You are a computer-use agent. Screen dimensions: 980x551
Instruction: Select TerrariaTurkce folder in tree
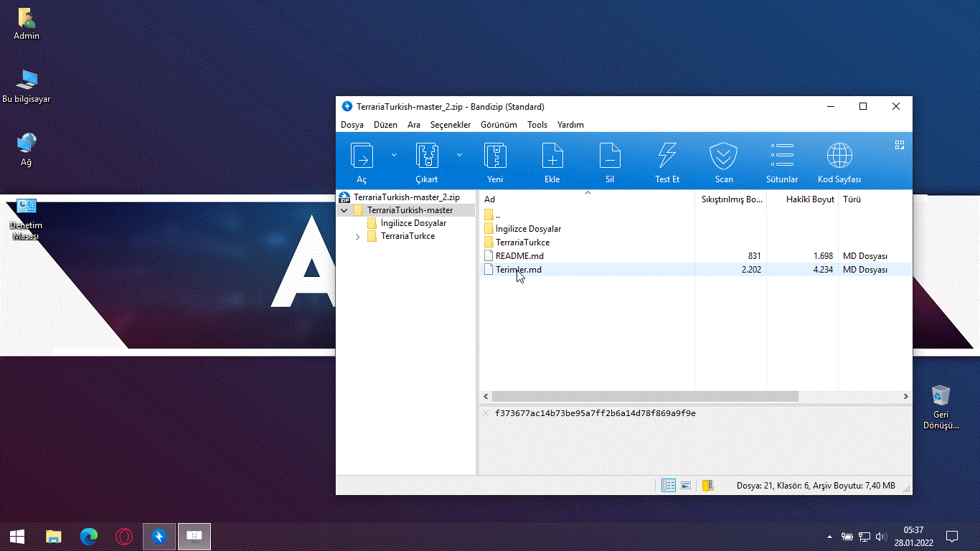click(x=407, y=236)
